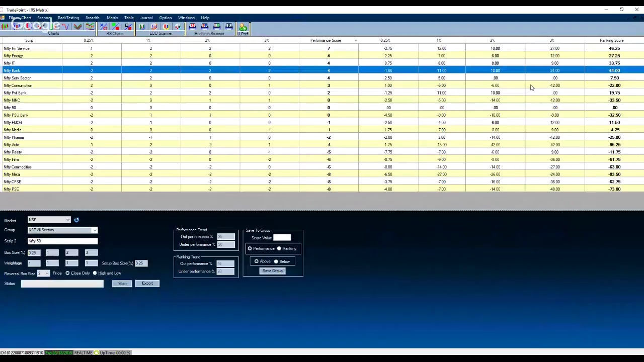Viewport: 644px width, 362px height.
Task: Open the green-red percent icon in RS Charts
Action: click(x=116, y=27)
